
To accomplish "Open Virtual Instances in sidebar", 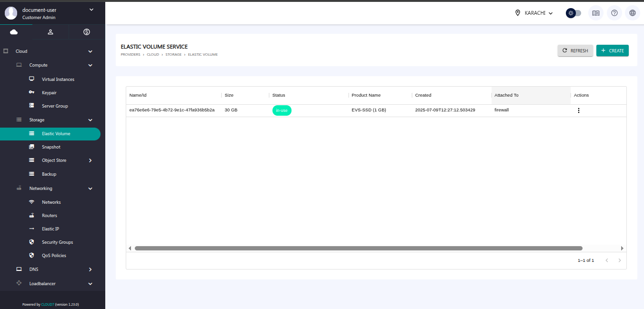I will click(x=58, y=80).
